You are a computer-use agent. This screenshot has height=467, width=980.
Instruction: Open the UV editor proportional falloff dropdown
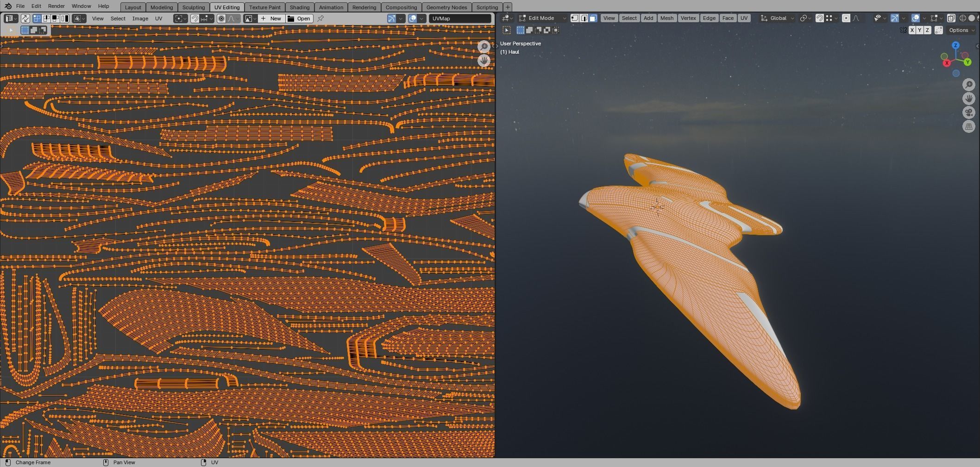click(x=233, y=19)
